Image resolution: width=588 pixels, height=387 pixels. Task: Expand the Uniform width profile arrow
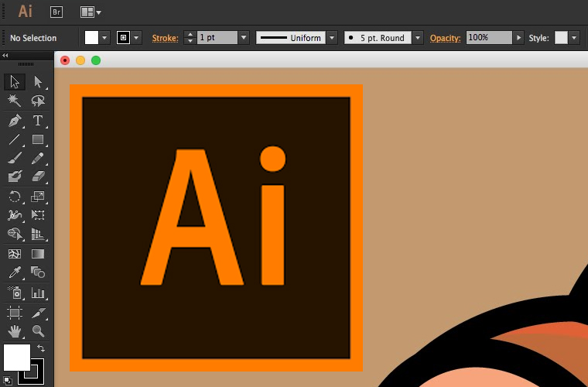tap(332, 38)
